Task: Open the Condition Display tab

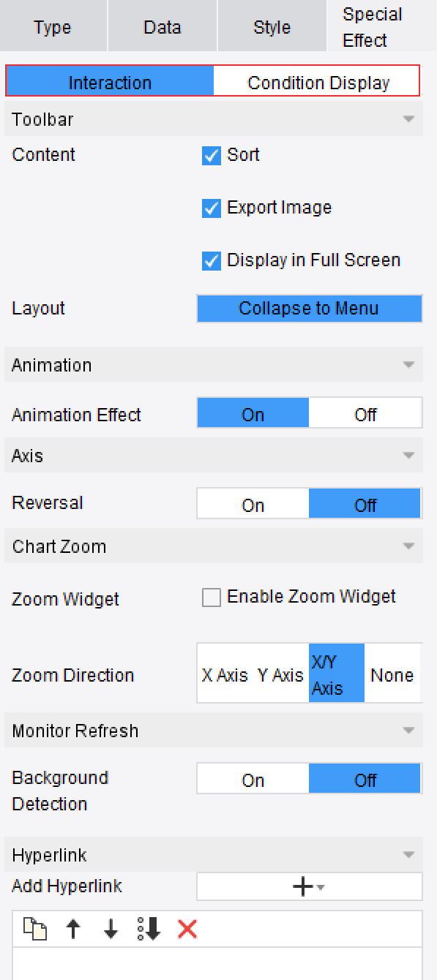Action: 318,83
